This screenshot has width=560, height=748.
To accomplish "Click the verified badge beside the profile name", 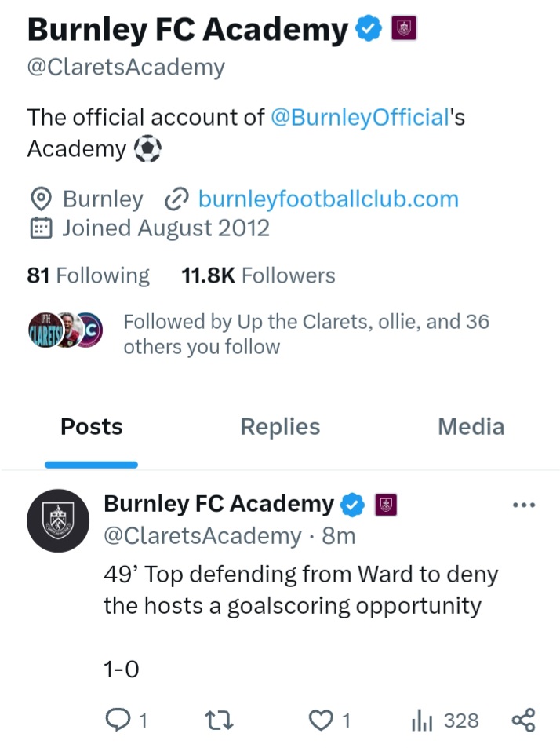I will 369,30.
